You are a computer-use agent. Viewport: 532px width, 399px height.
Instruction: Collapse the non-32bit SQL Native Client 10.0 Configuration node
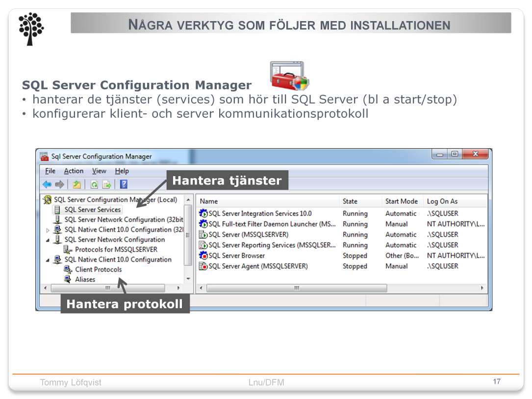48,261
